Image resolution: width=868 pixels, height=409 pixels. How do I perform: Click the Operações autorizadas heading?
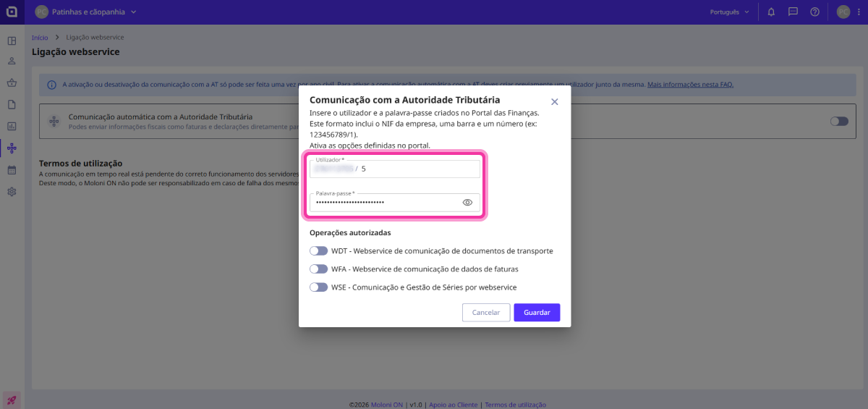click(x=350, y=233)
